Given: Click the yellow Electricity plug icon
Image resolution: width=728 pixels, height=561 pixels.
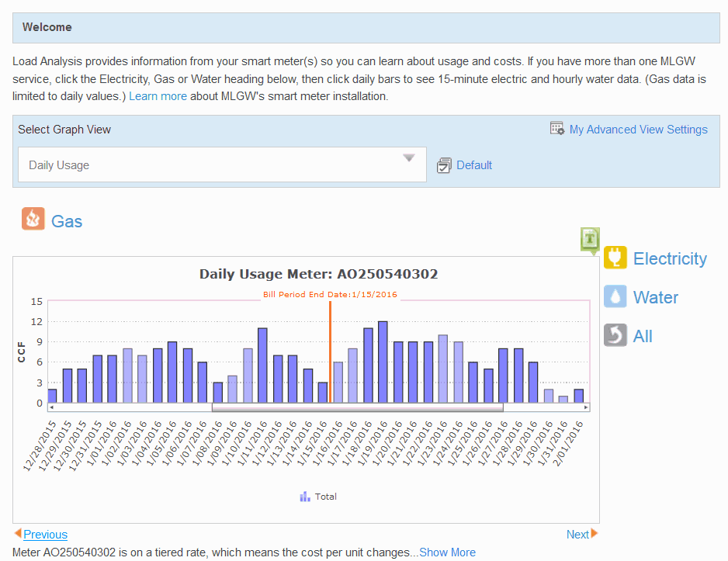Looking at the screenshot, I should tap(615, 258).
